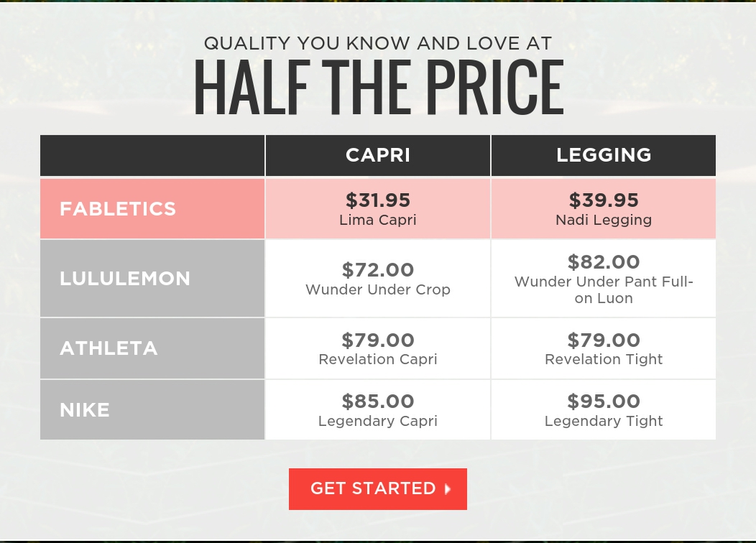The image size is (756, 543).
Task: Click the 'Quality you know and love' subtitle
Action: coord(378,43)
